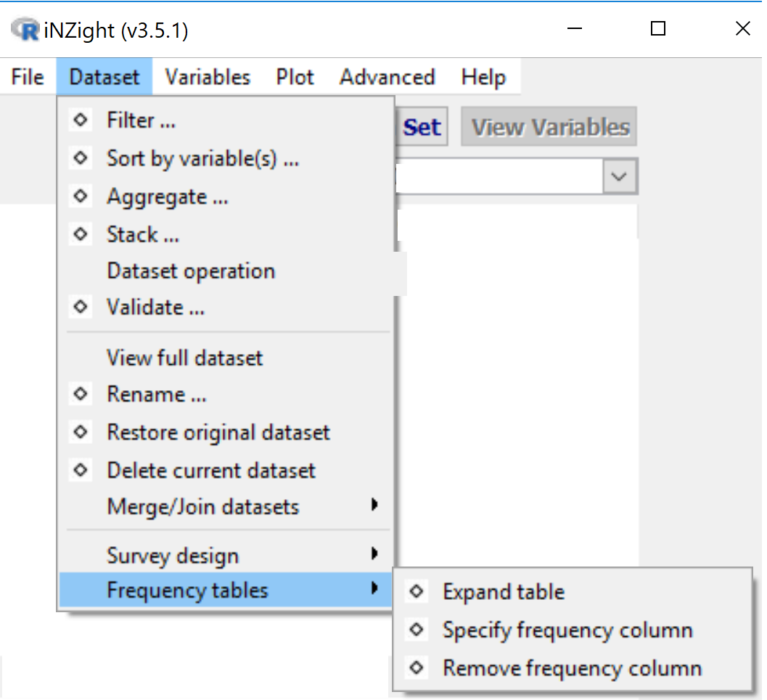Click the diamond icon beside Validate

pyautogui.click(x=80, y=306)
